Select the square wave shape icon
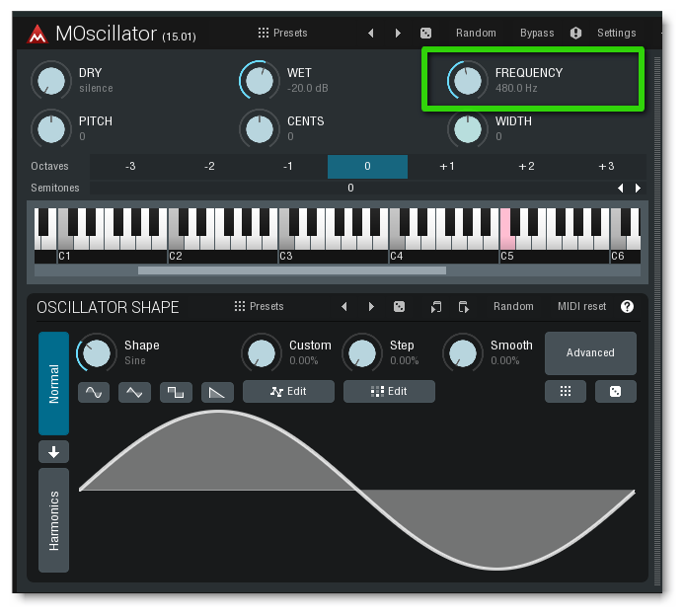Screen dimensions: 685x616 pos(176,392)
